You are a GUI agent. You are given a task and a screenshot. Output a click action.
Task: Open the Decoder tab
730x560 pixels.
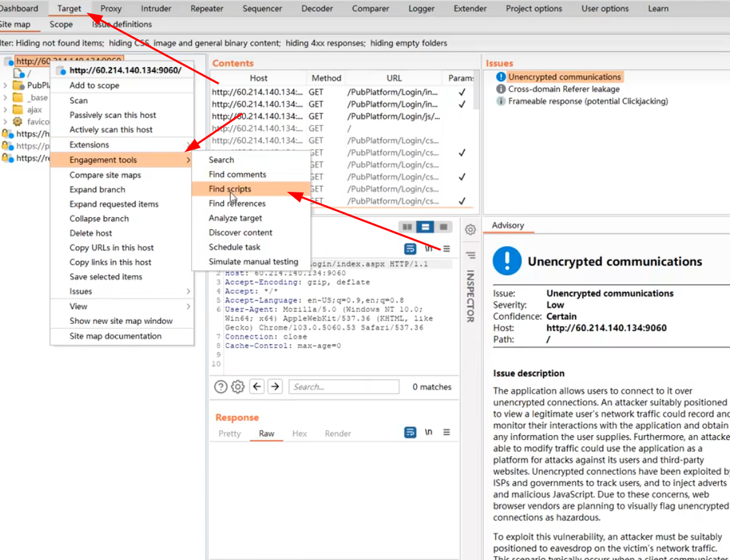pyautogui.click(x=316, y=9)
